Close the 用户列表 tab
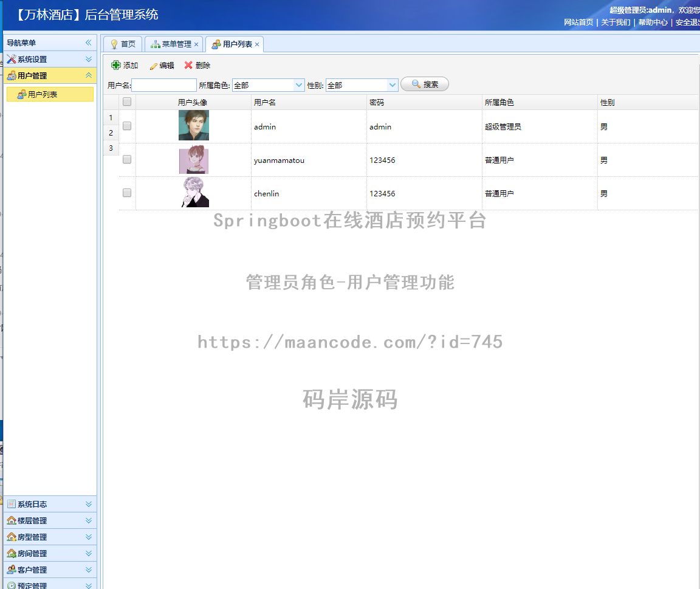This screenshot has height=589, width=700. pyautogui.click(x=256, y=44)
